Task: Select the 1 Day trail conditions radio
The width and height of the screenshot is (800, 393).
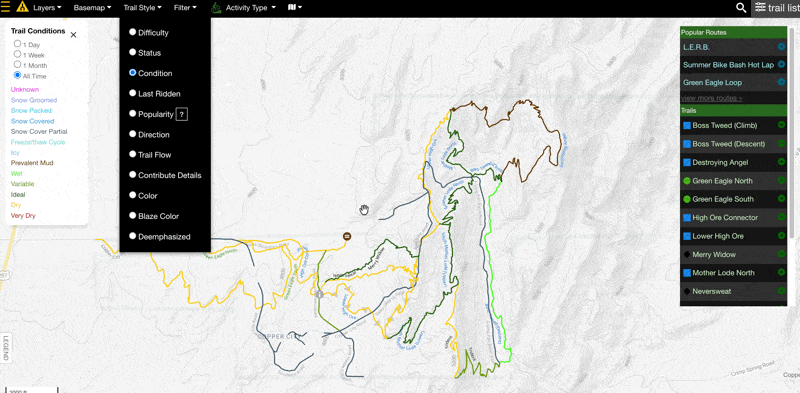Action: tap(17, 44)
